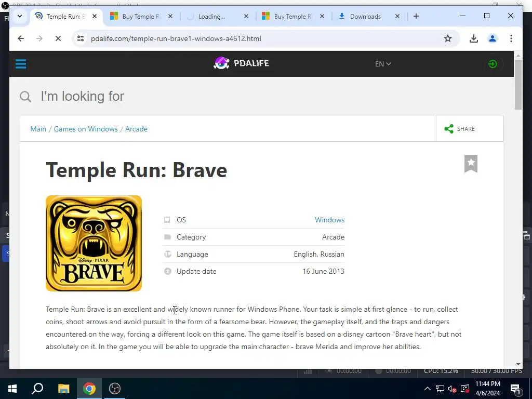Stop loading the page
Viewport: 532px width, 399px height.
coord(58,38)
